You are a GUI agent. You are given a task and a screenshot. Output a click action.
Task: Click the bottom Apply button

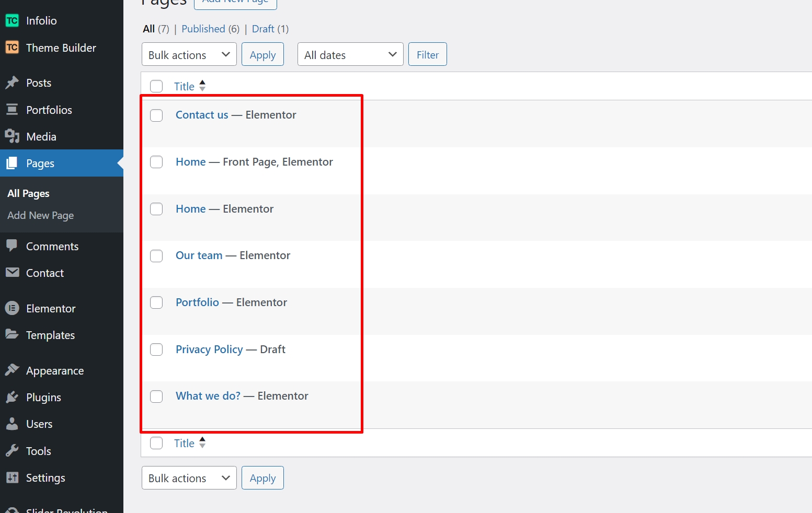tap(262, 478)
